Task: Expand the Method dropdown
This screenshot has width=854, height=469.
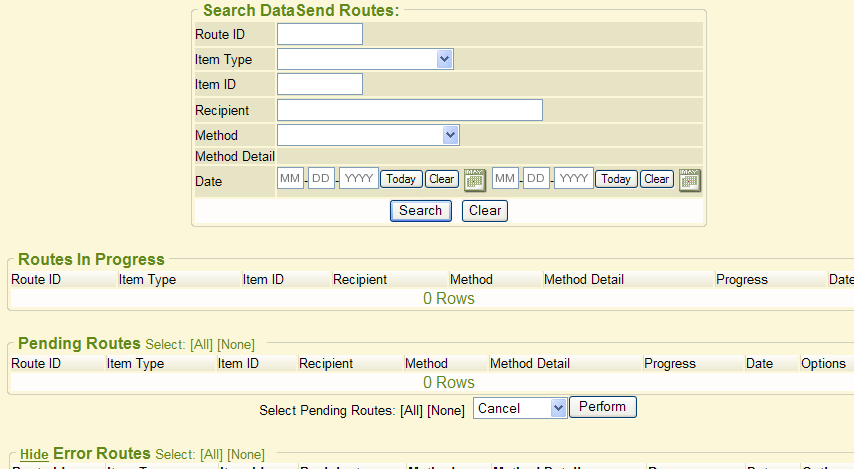Action: 368,135
